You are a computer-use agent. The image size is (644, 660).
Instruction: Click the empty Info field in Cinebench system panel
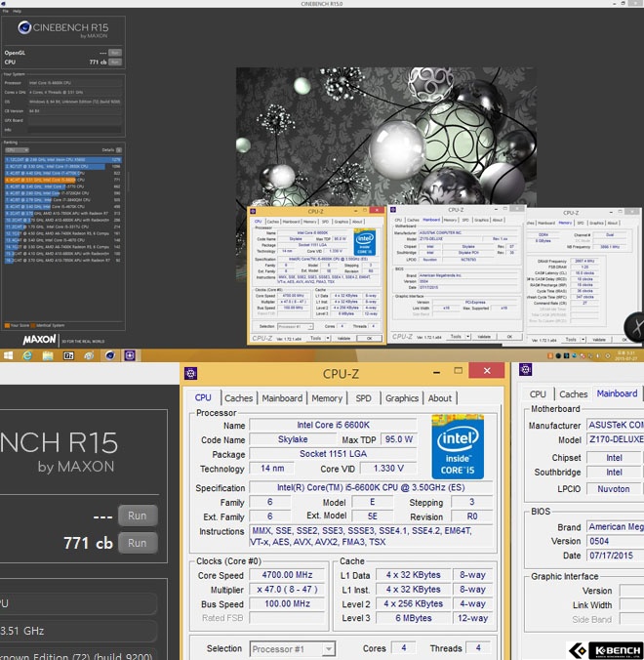[75, 130]
